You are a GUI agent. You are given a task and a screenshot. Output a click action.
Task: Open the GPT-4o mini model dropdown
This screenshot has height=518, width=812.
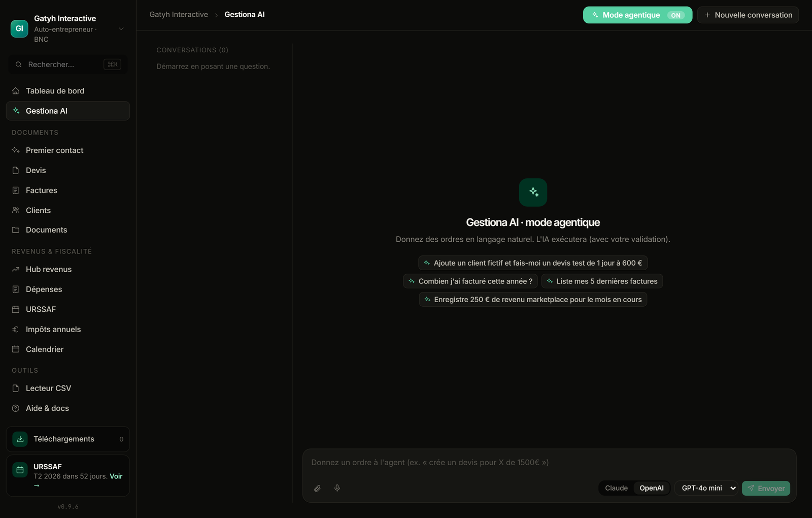coord(706,488)
